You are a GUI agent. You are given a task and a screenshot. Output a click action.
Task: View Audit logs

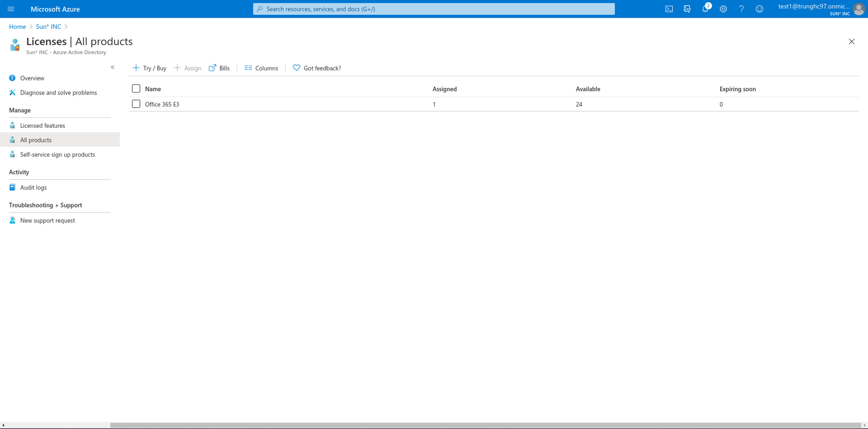pos(33,188)
